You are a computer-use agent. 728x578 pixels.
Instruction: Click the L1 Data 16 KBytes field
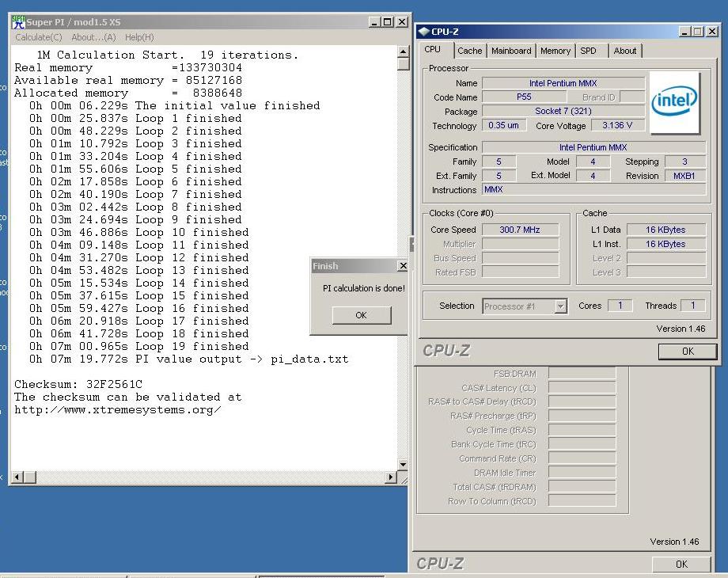click(665, 230)
